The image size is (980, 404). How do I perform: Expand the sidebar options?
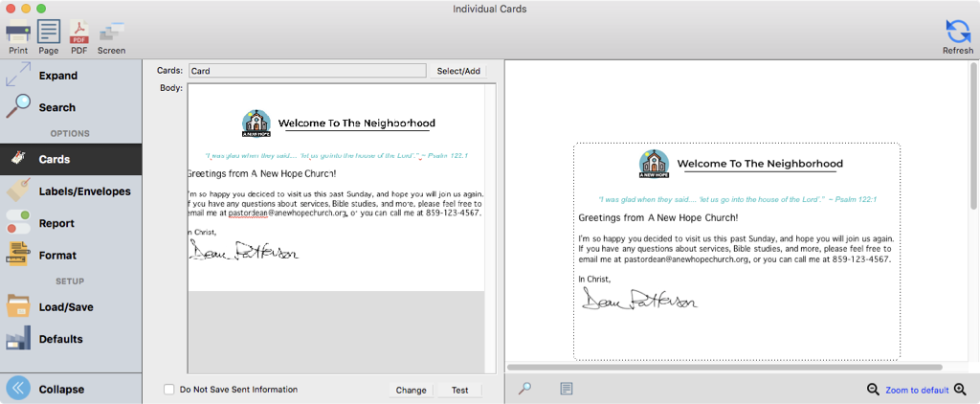point(57,76)
